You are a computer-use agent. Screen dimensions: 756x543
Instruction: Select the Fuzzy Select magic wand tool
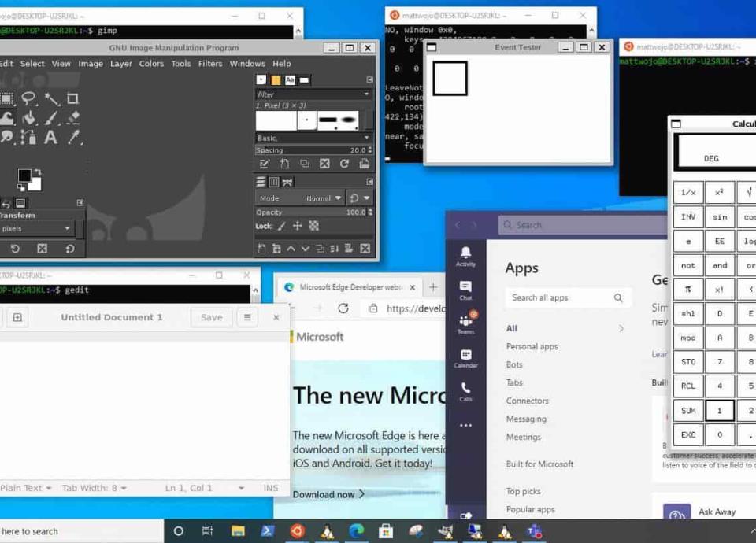52,99
